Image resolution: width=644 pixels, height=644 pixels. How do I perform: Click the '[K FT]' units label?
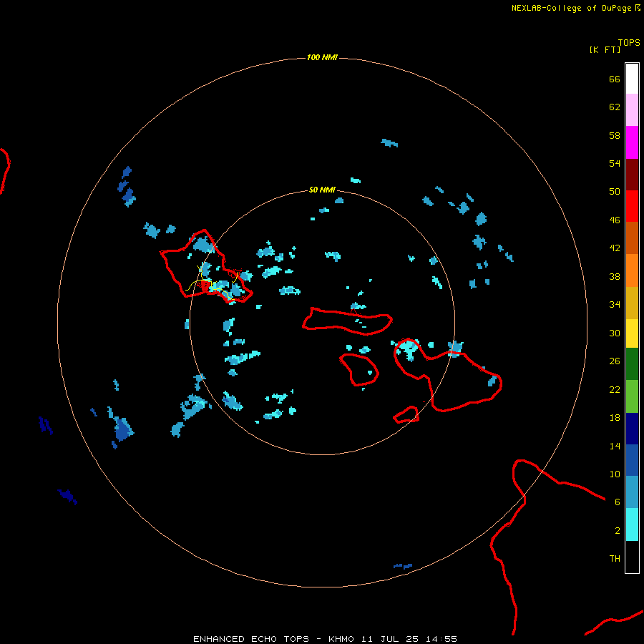(605, 49)
